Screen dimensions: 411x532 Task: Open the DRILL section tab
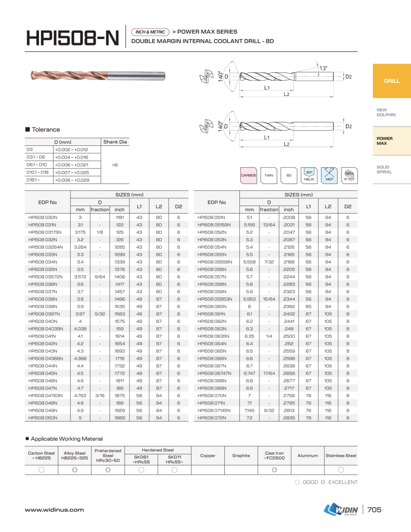pos(391,81)
